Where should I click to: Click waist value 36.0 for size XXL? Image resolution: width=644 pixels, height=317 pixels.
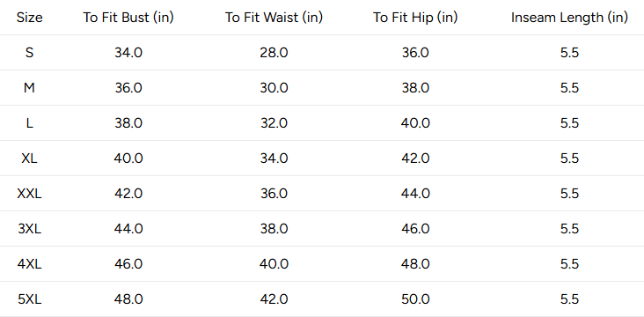[x=274, y=194]
